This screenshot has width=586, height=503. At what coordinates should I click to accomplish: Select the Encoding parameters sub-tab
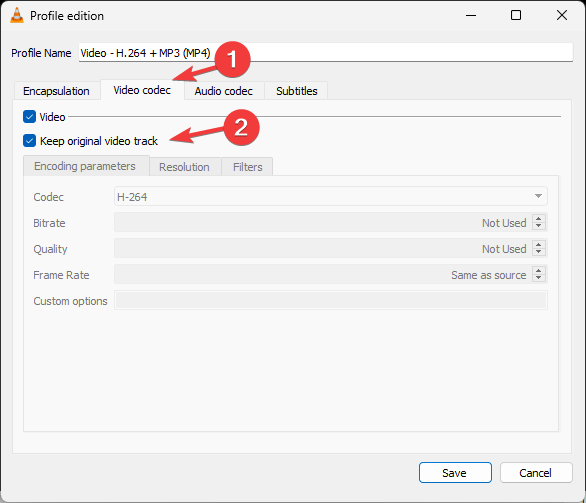click(85, 166)
